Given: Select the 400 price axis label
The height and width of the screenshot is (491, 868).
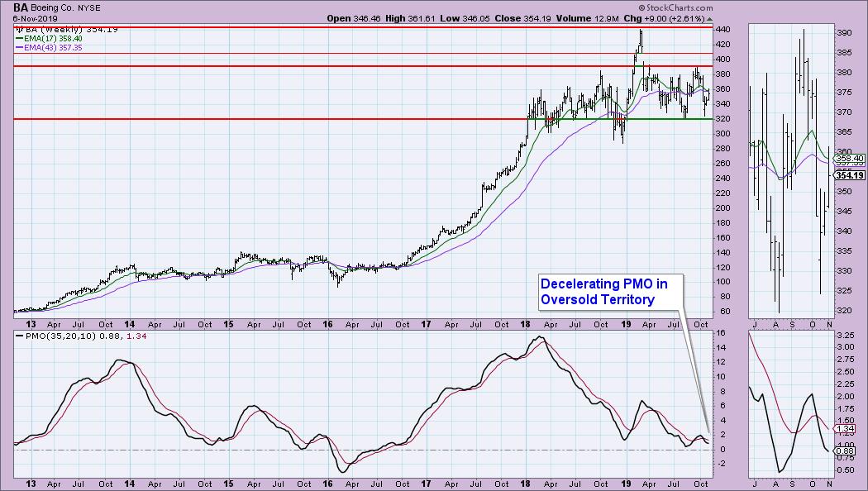Looking at the screenshot, I should pyautogui.click(x=723, y=60).
